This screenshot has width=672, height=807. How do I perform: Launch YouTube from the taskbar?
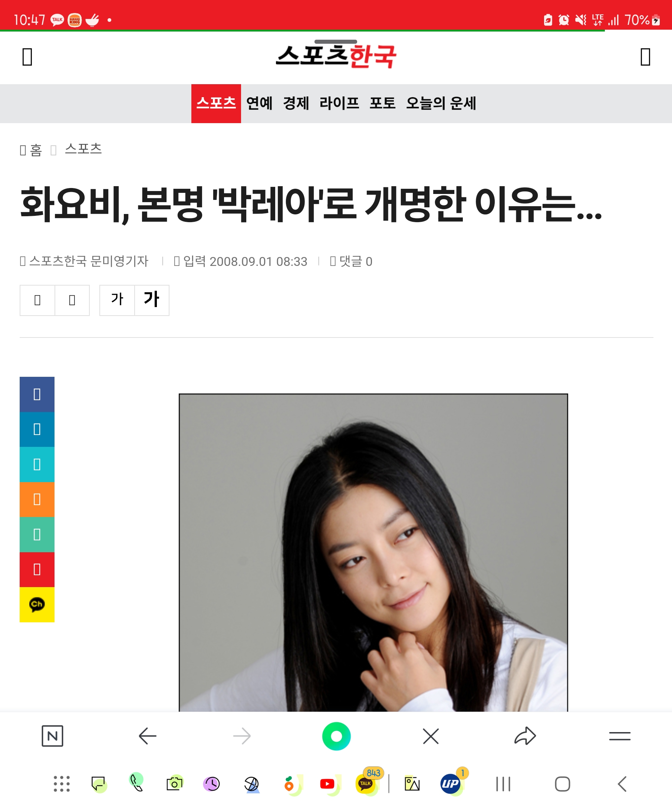[x=327, y=784]
